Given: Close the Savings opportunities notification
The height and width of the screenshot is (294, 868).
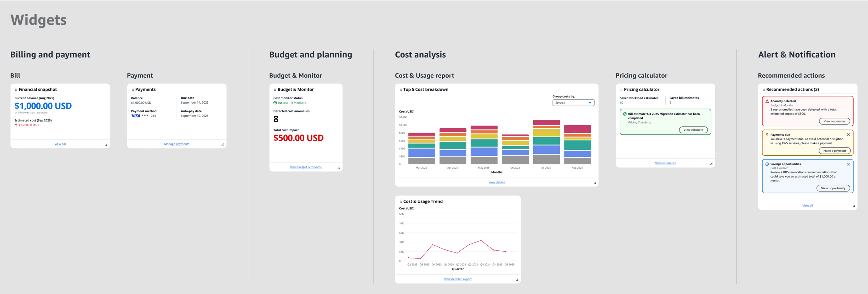Looking at the screenshot, I should coord(848,164).
